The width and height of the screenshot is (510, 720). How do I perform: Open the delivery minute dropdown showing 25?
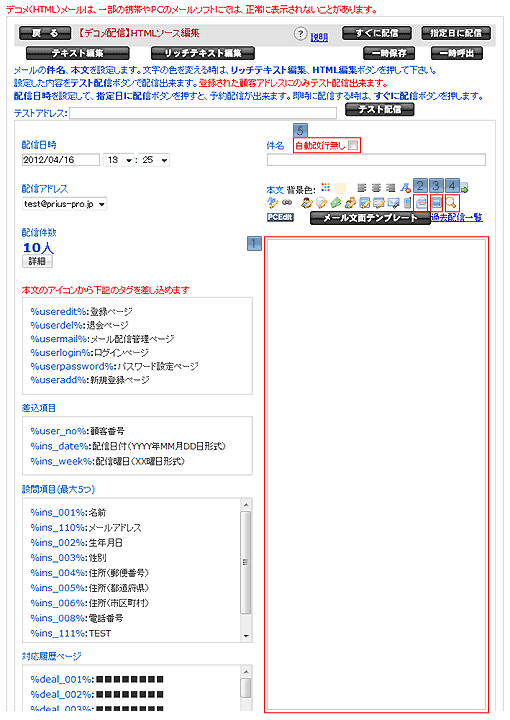point(154,160)
